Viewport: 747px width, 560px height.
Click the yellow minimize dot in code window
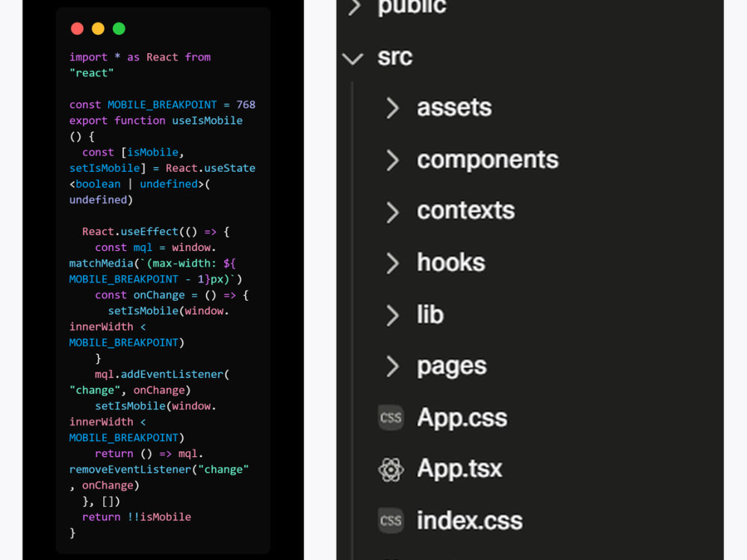coord(98,28)
